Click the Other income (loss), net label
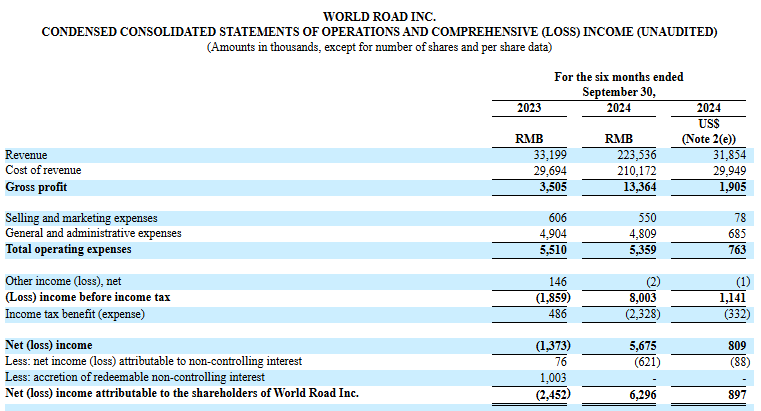The width and height of the screenshot is (761, 411). tap(64, 283)
